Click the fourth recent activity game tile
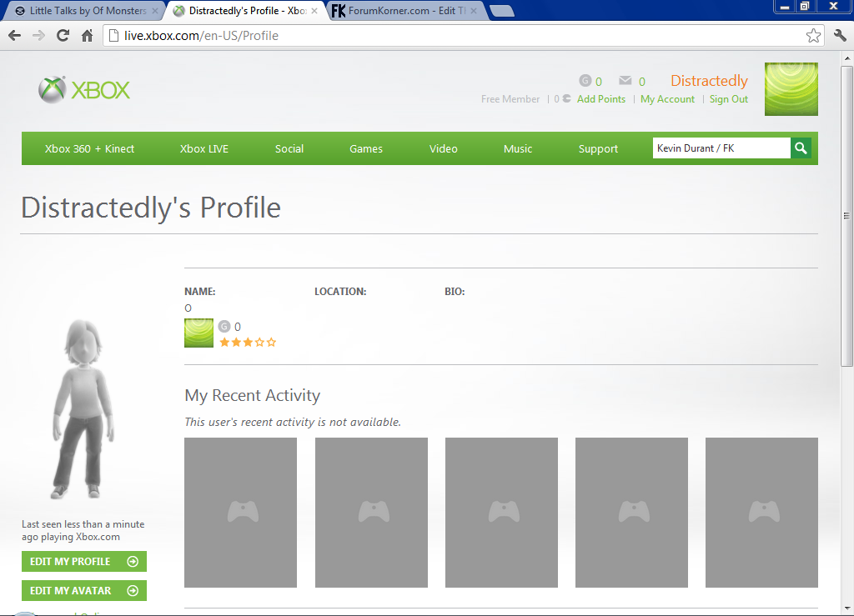Image resolution: width=854 pixels, height=616 pixels. tap(632, 513)
